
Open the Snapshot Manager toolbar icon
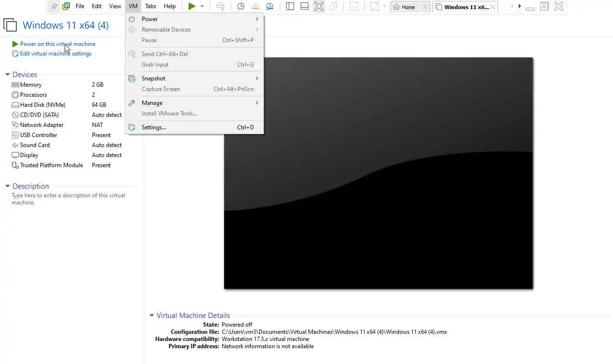point(270,6)
